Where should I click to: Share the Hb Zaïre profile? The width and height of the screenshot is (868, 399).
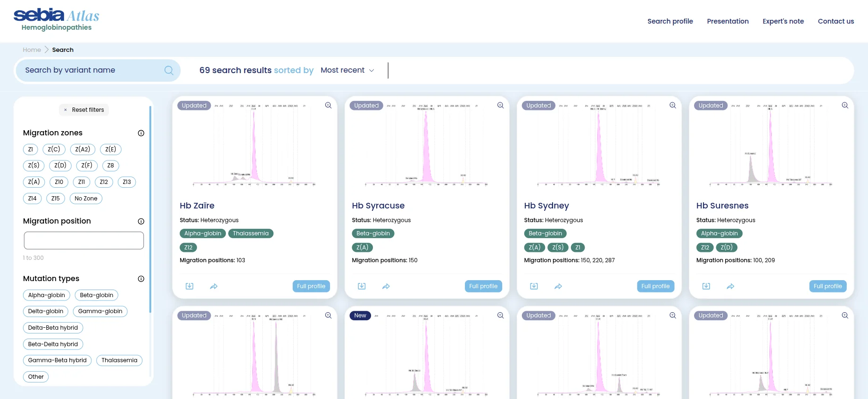tap(214, 286)
